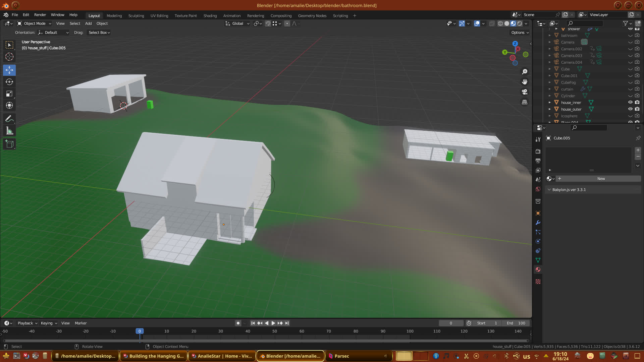Viewport: 644px width, 362px height.
Task: Select the Move tool in toolbar
Action: click(x=9, y=70)
